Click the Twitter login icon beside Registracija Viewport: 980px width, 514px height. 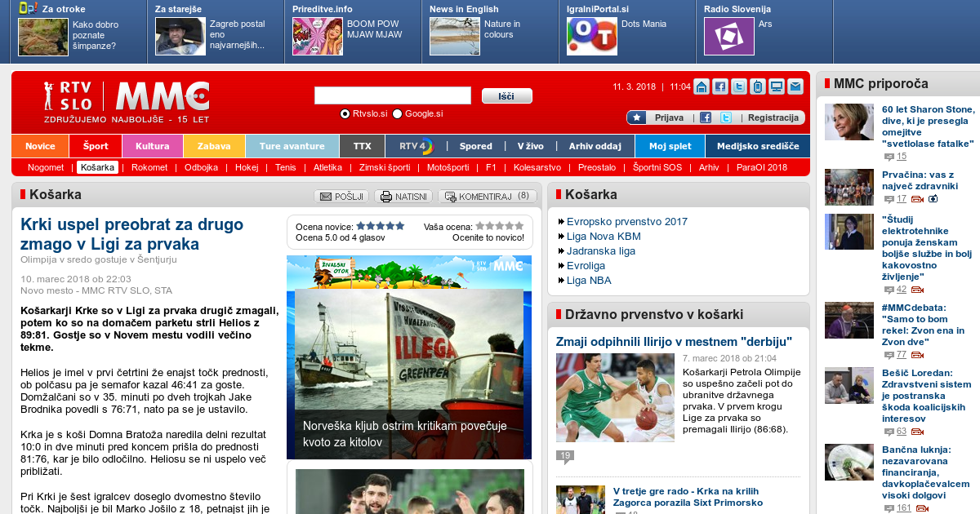point(725,117)
